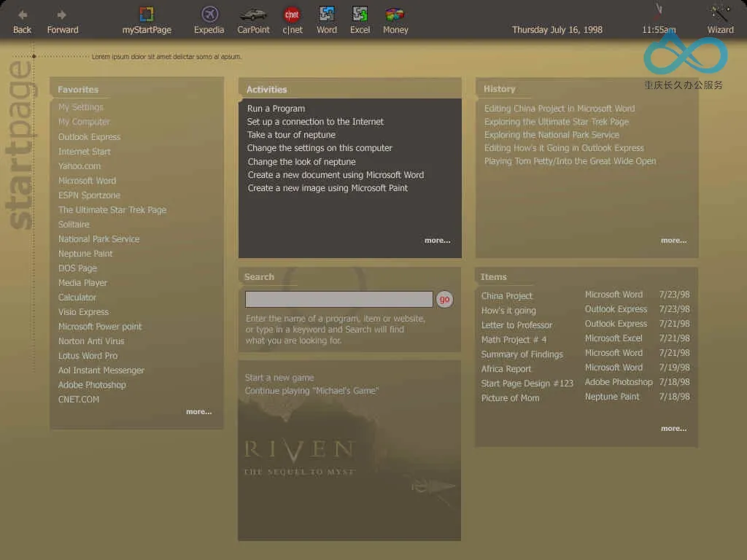Open Neptune Paint in the Favorites list
This screenshot has height=560, width=747.
(x=85, y=254)
